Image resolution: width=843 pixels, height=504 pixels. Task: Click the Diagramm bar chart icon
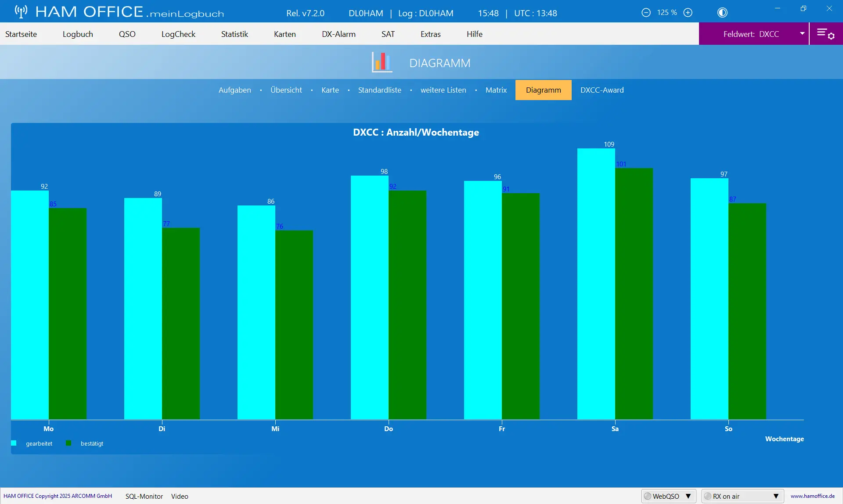click(382, 62)
